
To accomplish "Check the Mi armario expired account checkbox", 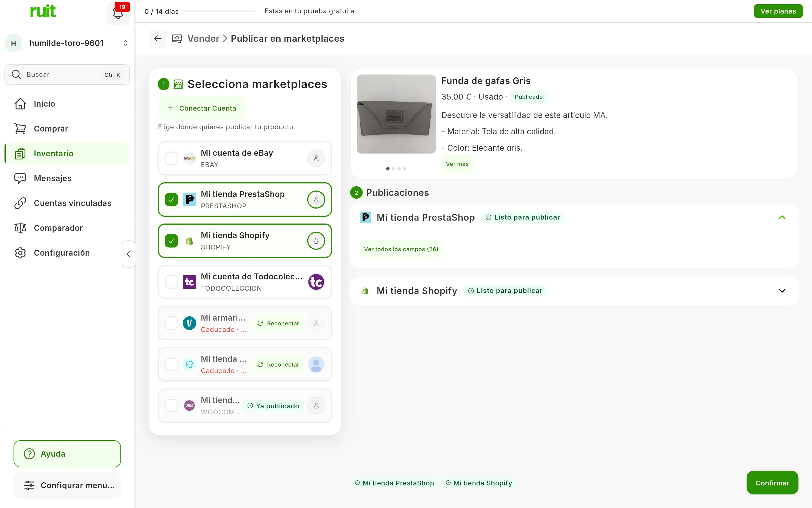I will (x=171, y=323).
